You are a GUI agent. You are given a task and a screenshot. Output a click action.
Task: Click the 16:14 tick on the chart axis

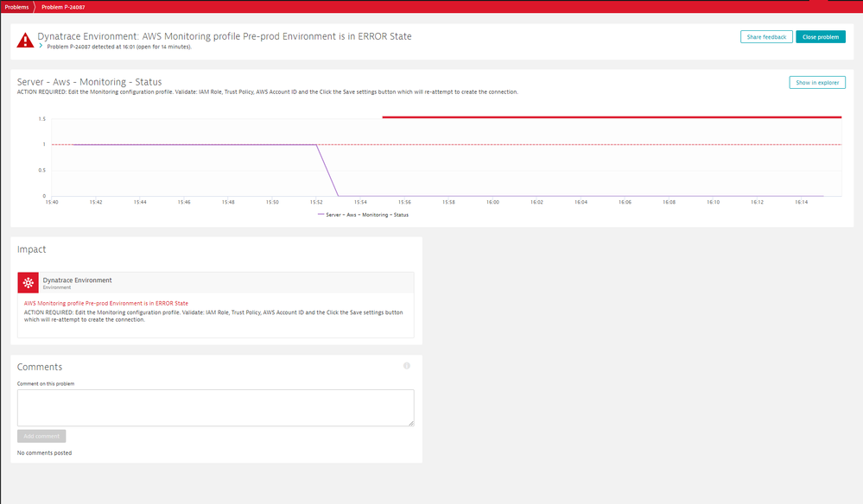pos(801,202)
